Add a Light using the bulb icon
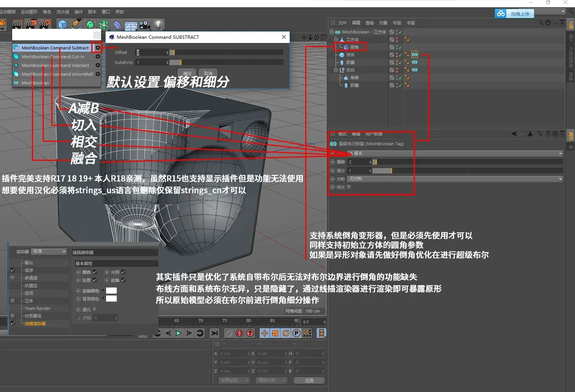 click(158, 24)
